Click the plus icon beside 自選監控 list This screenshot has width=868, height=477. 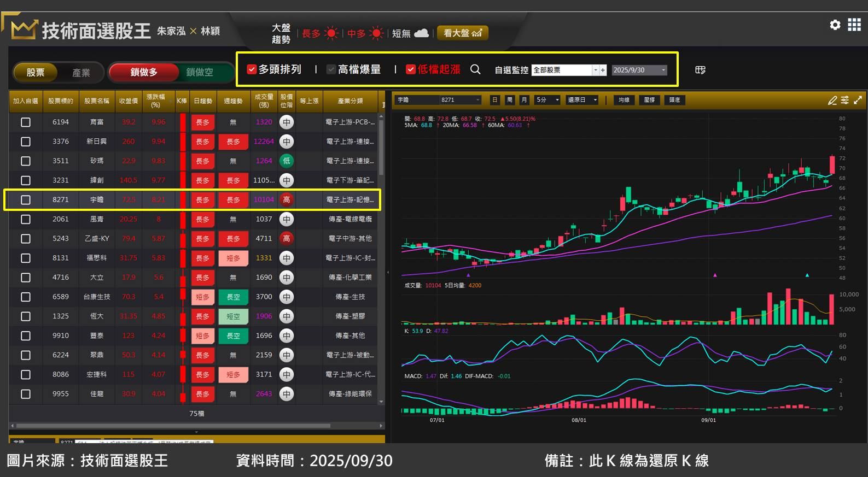coord(603,70)
